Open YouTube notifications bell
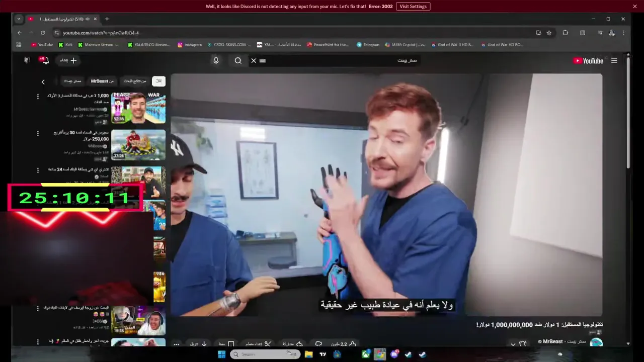The width and height of the screenshot is (644, 362). click(x=44, y=60)
